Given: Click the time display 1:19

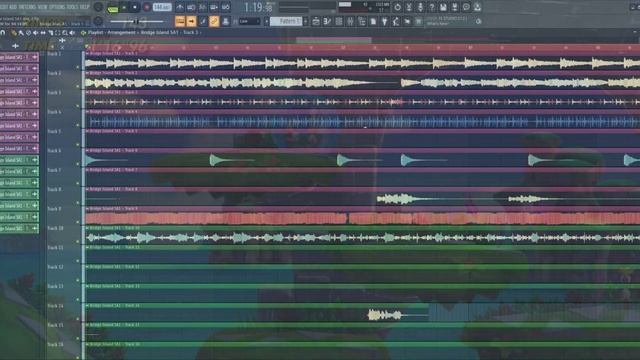Looking at the screenshot, I should click(x=258, y=7).
